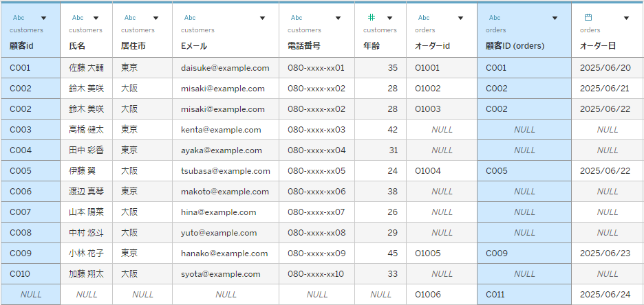
Task: Click the order id cell O1003
Action: tap(442, 109)
